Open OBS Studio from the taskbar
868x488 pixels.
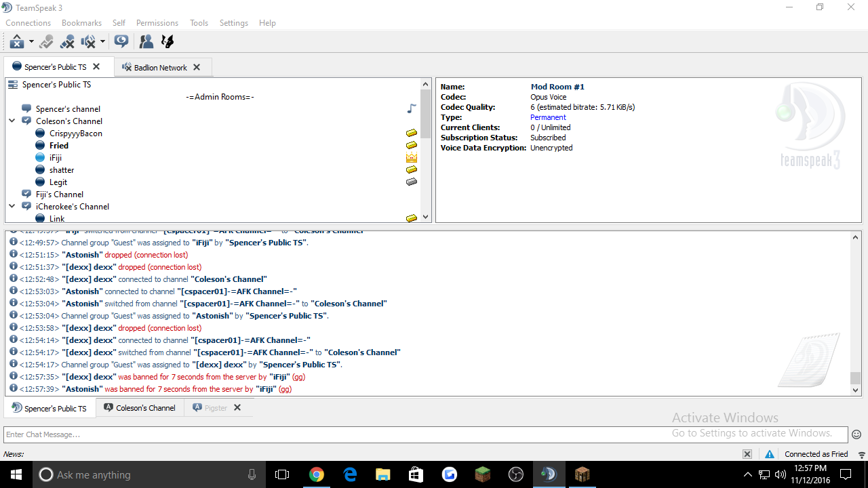point(515,474)
